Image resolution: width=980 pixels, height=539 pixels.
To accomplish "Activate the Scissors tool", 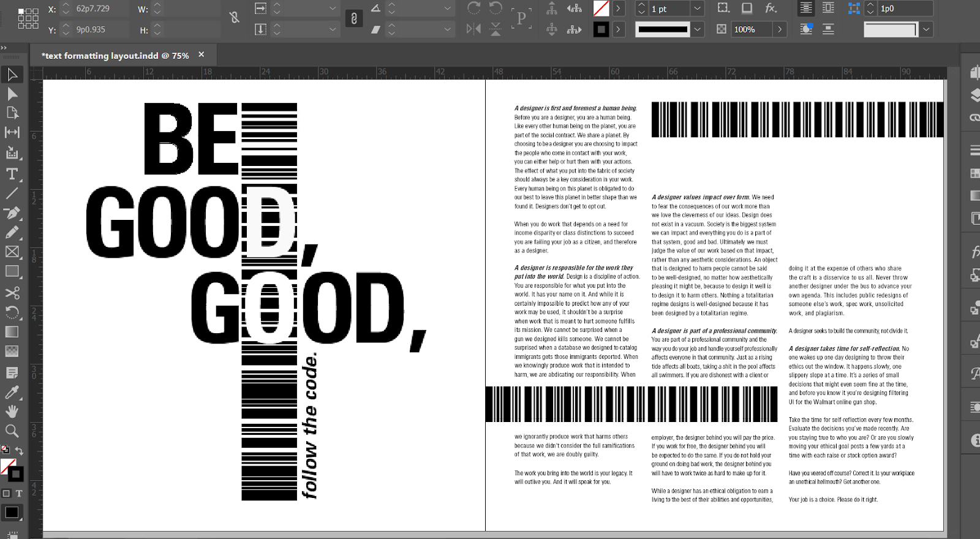I will click(12, 293).
